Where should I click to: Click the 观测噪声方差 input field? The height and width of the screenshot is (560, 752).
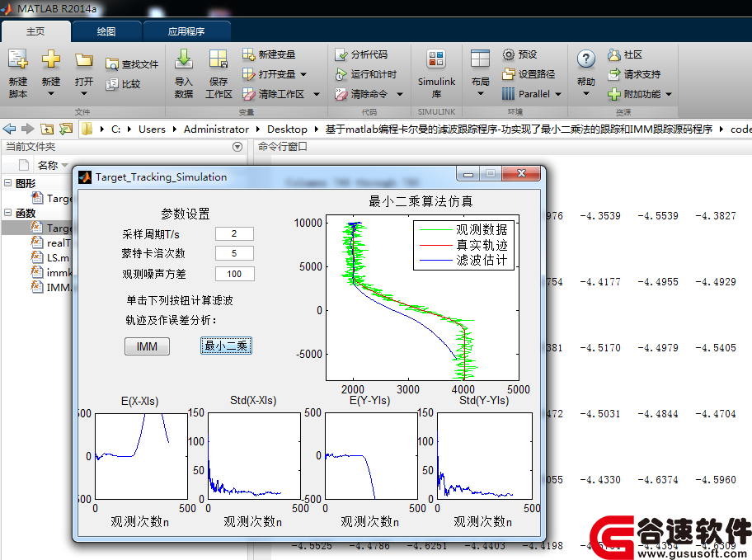tap(234, 274)
